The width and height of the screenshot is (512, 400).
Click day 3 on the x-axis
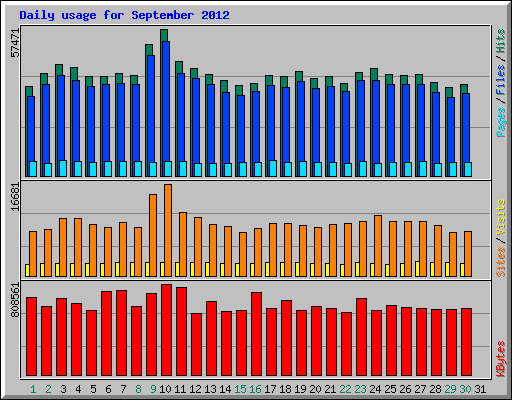coord(63,389)
